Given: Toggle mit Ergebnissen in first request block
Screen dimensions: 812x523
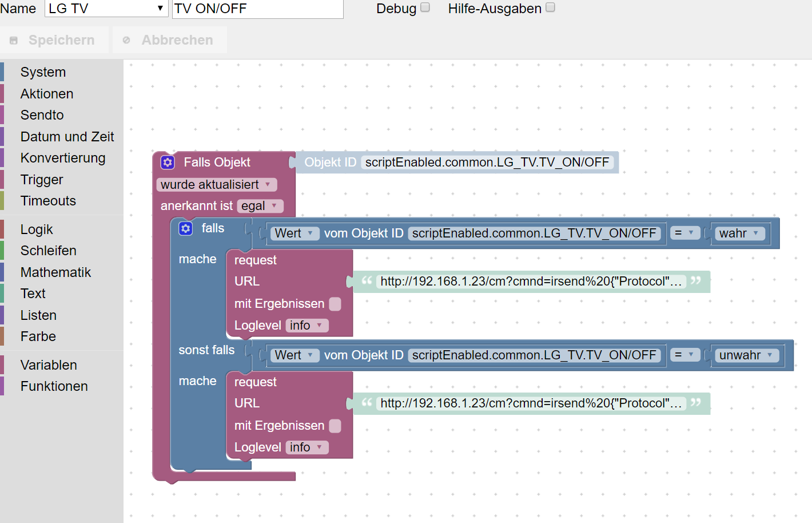Looking at the screenshot, I should (335, 304).
